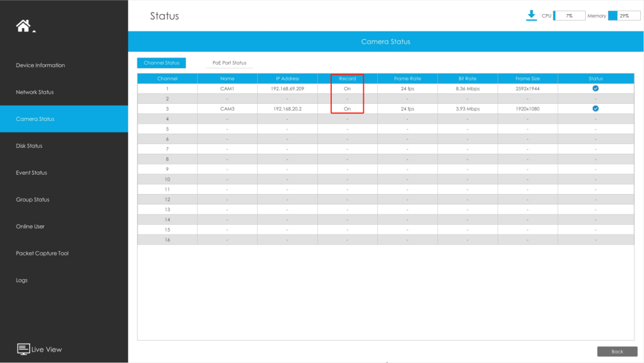Open the Packet Capture Tool
The height and width of the screenshot is (363, 644).
coord(42,254)
